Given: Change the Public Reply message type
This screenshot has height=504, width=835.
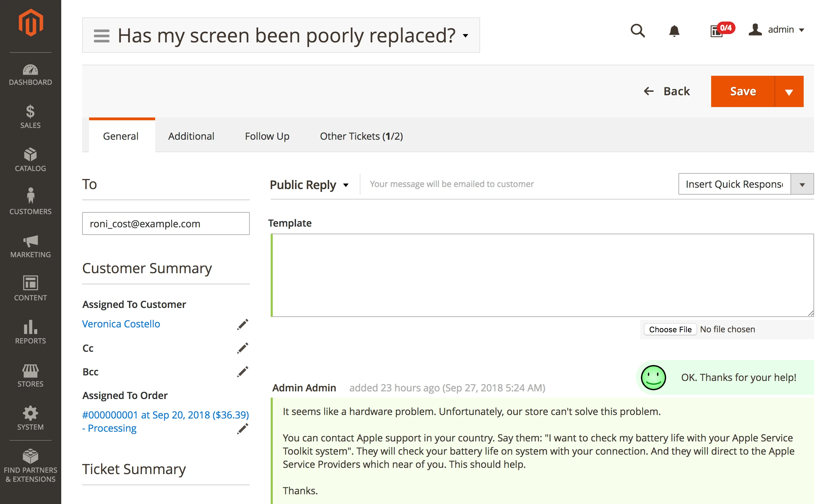Looking at the screenshot, I should pyautogui.click(x=309, y=185).
